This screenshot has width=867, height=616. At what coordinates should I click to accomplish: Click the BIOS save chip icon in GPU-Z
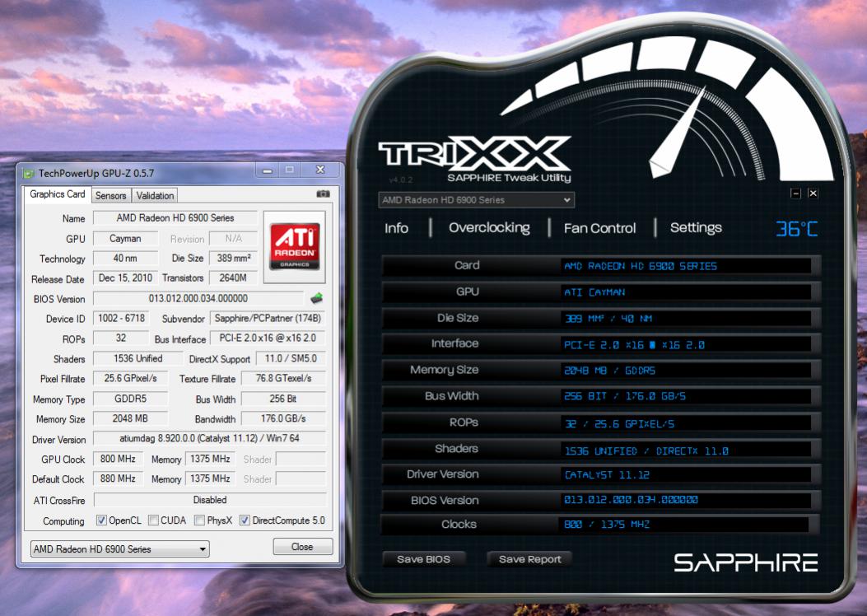[317, 299]
